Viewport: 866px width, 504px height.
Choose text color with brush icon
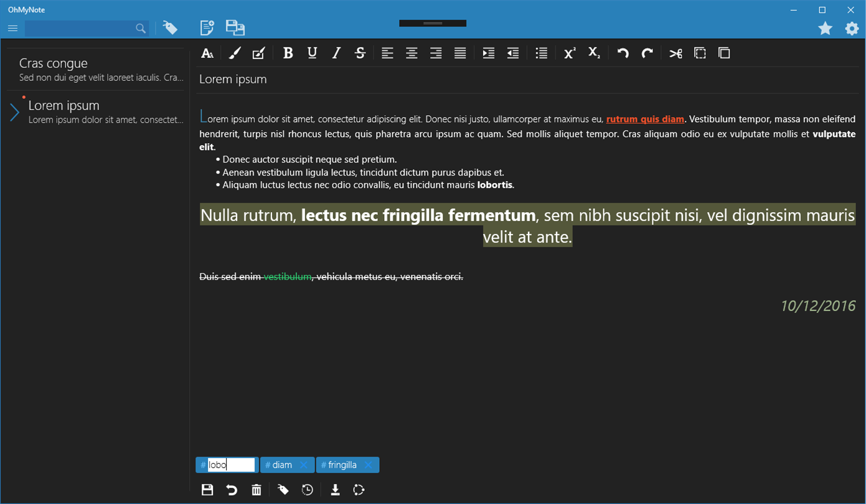[x=234, y=54]
